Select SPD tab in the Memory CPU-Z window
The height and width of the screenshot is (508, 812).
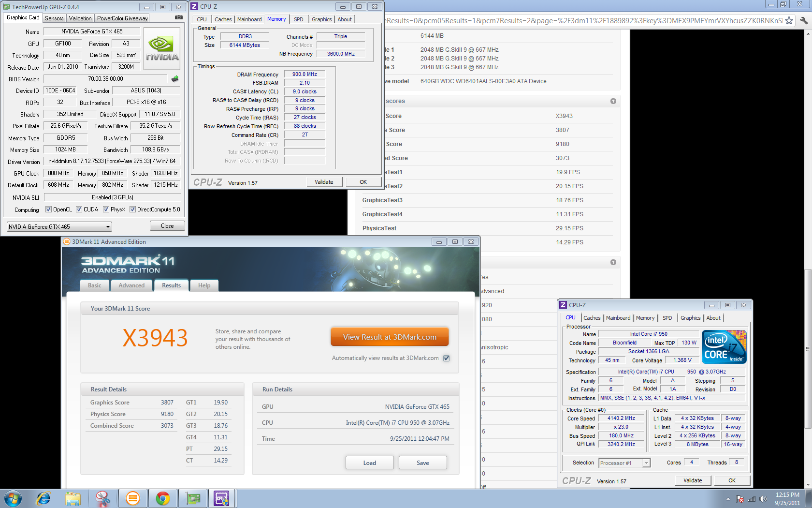point(299,19)
